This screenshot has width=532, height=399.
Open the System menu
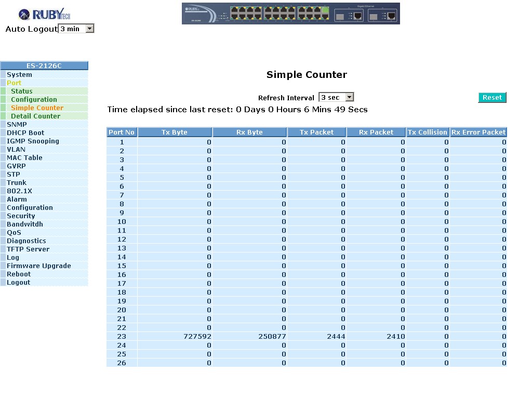pyautogui.click(x=19, y=75)
